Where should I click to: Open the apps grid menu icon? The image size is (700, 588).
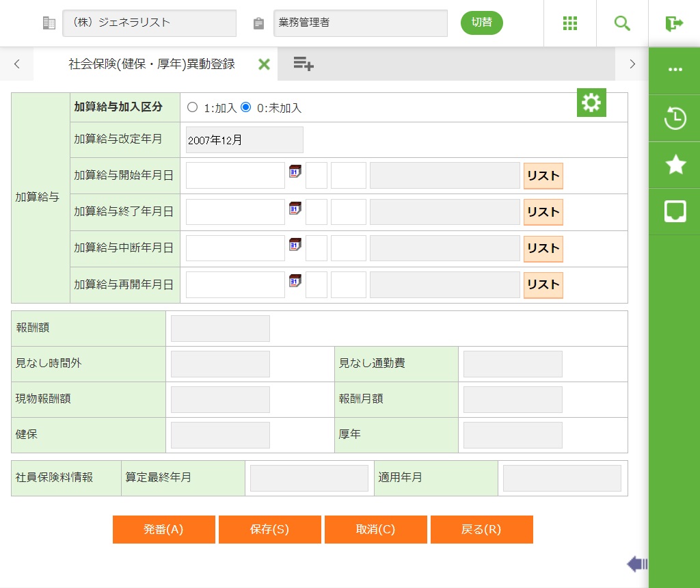[x=570, y=23]
